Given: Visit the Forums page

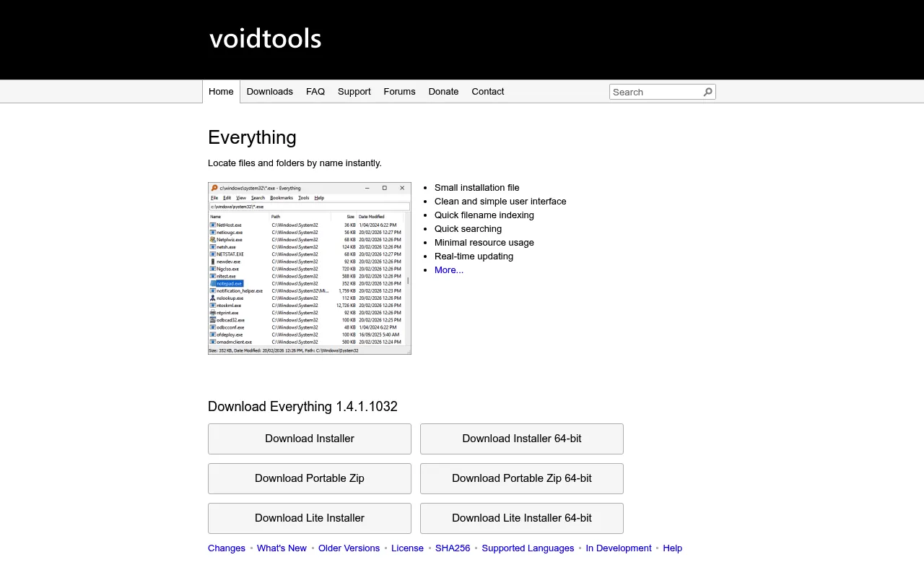Looking at the screenshot, I should click(399, 92).
